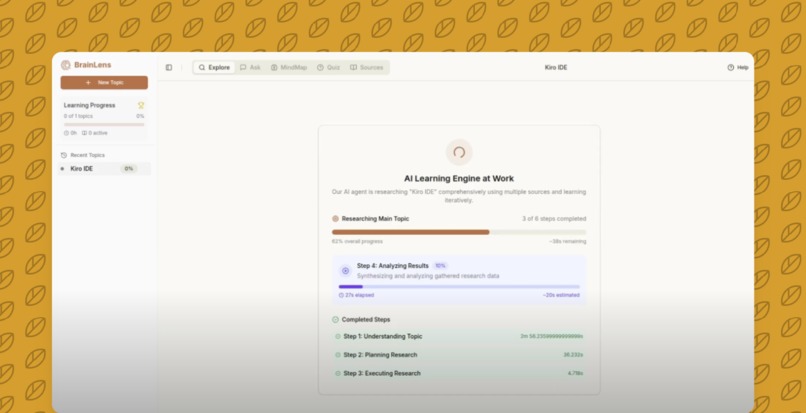Select Step 2: Planning Research row
806x413 pixels.
pyautogui.click(x=459, y=355)
